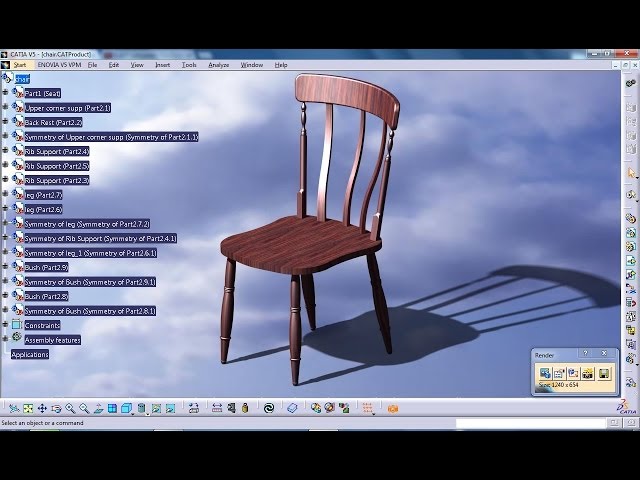Click the Shading view mode cylinder icon
Image resolution: width=640 pixels, height=480 pixels.
pos(141,408)
